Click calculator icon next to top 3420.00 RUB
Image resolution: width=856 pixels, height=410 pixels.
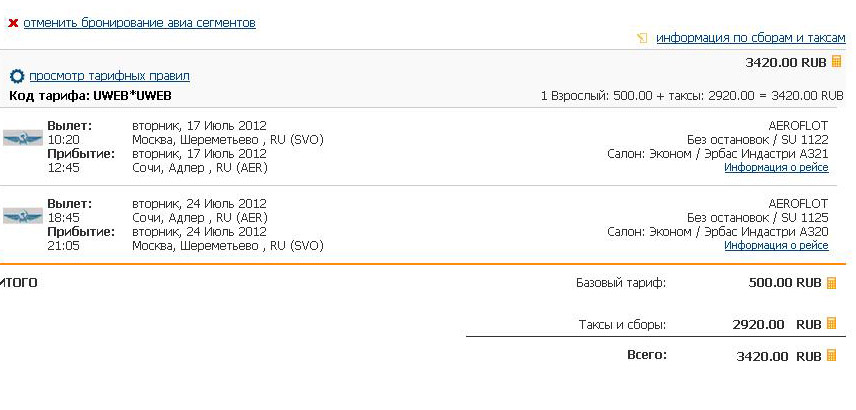(836, 61)
